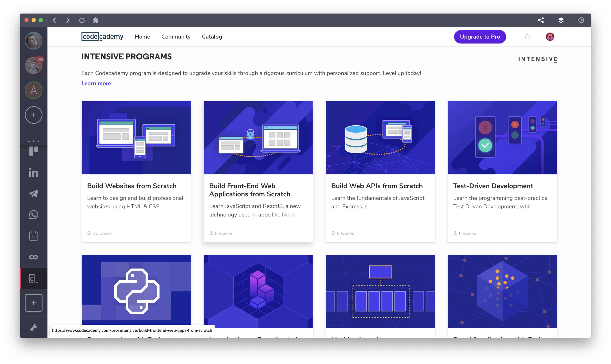Screen dimensions: 611x364
Task: Click the Codecademy logo
Action: coord(102,37)
